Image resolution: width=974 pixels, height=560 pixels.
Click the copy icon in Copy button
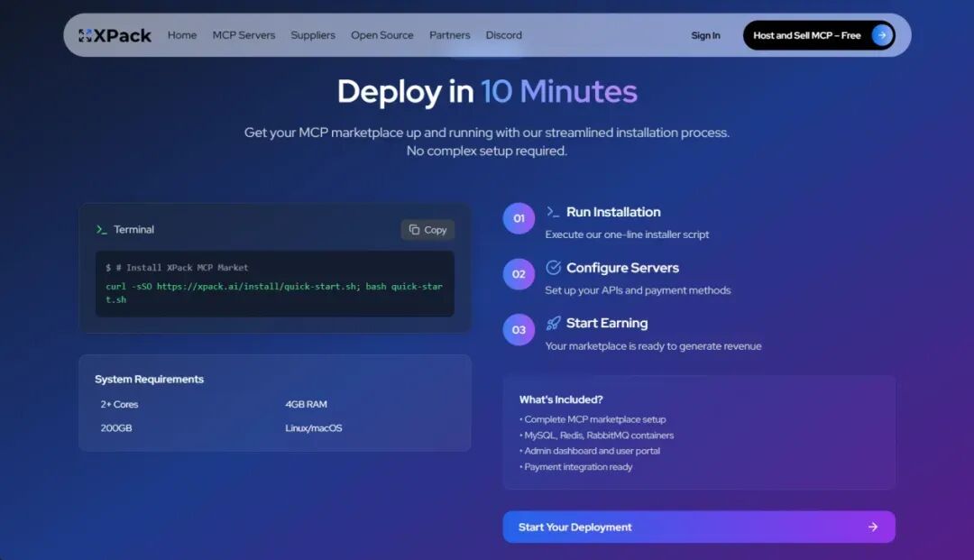(414, 230)
